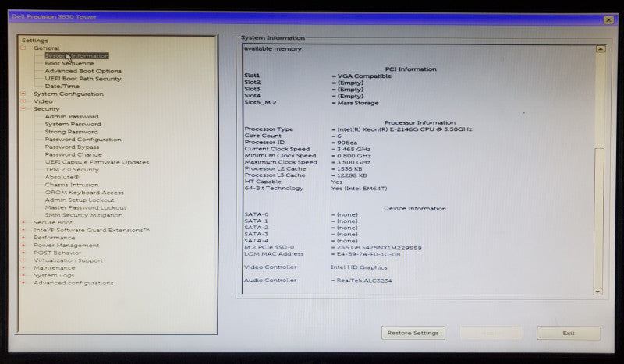The width and height of the screenshot is (624, 364).
Task: Open Admin Setup Lockout
Action: click(x=80, y=200)
